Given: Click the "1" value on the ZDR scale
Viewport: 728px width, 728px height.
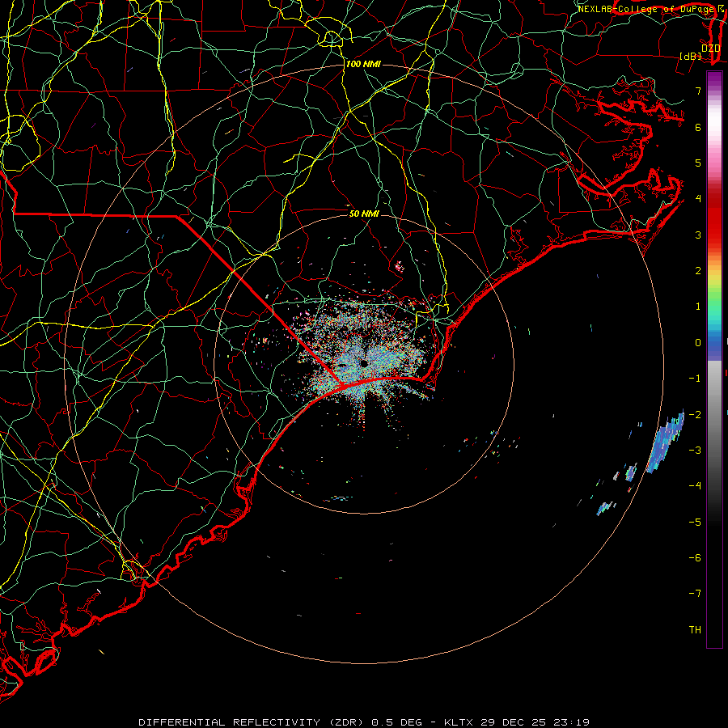Looking at the screenshot, I should pos(698,307).
